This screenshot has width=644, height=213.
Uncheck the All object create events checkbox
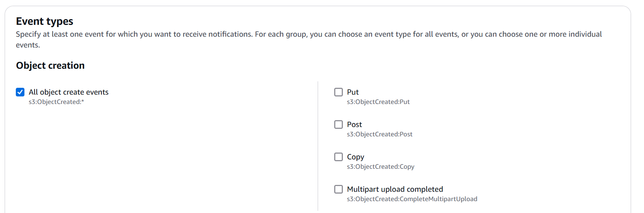tap(20, 92)
